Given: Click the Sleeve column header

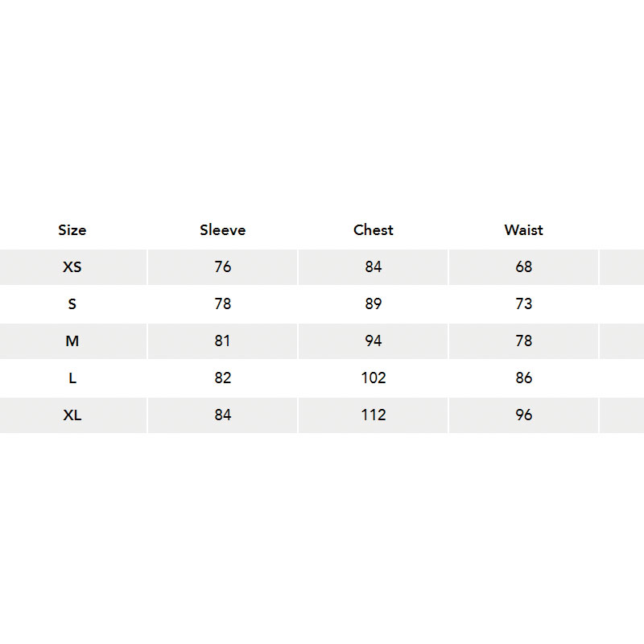Looking at the screenshot, I should pos(223,230).
